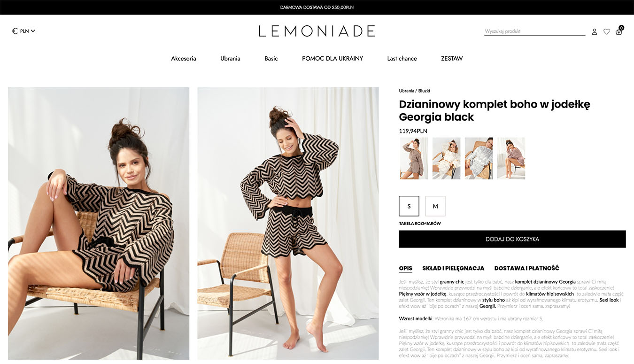Click the LEMONIADE logo
Viewport: 634px width, 364px height.
[x=317, y=31]
